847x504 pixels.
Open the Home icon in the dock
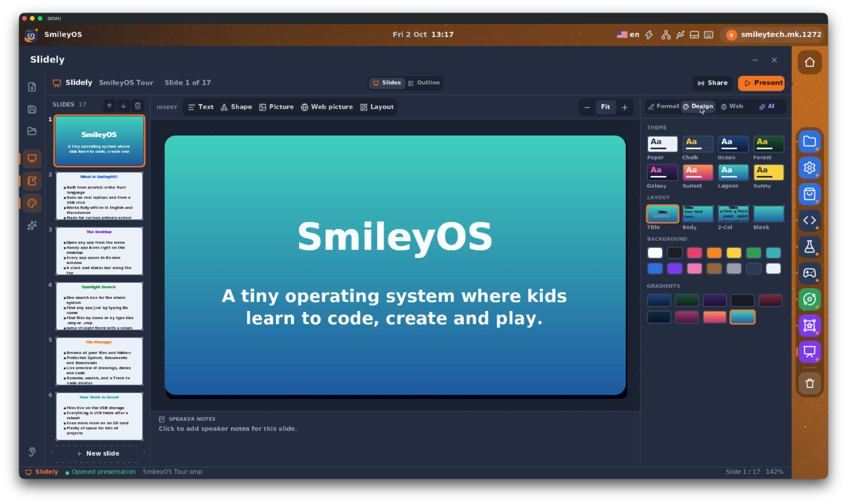click(810, 62)
